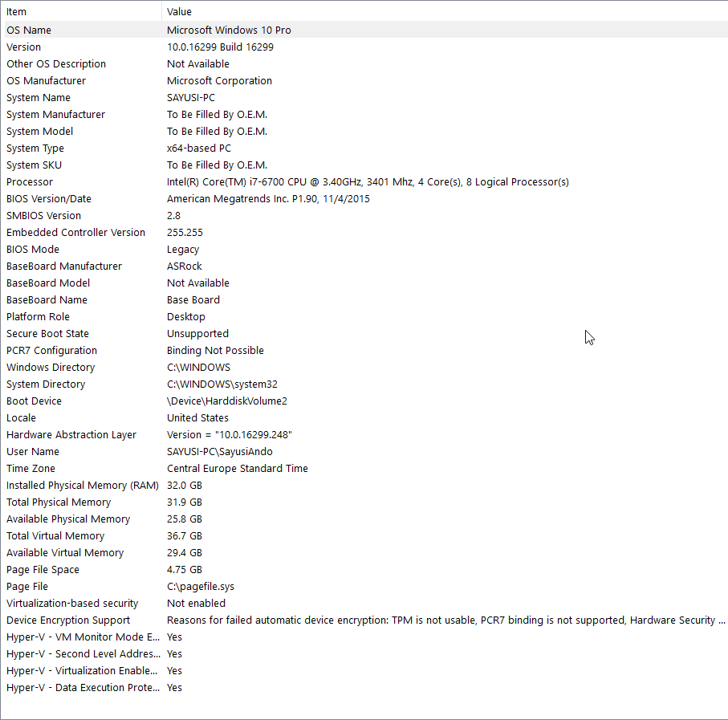Select the System Model row
728x720 pixels.
(366, 132)
